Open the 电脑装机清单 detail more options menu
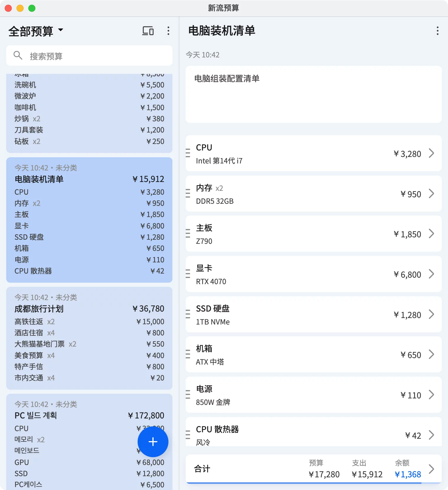 (437, 31)
